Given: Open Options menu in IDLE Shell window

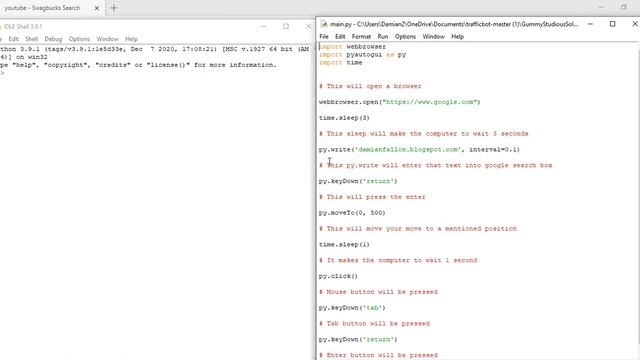Looking at the screenshot, I should click(79, 39).
